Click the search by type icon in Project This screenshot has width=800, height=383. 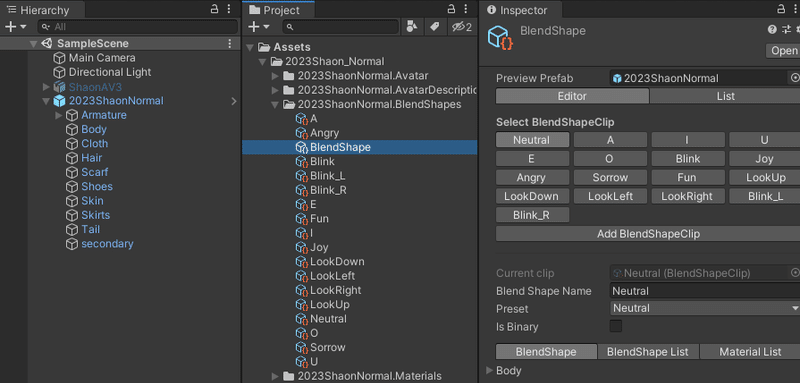point(411,27)
